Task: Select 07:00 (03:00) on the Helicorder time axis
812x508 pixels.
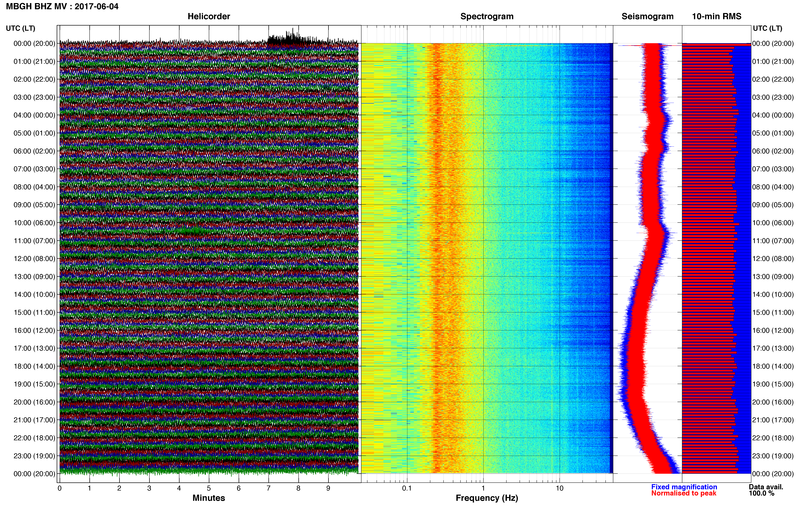Action: pos(34,169)
